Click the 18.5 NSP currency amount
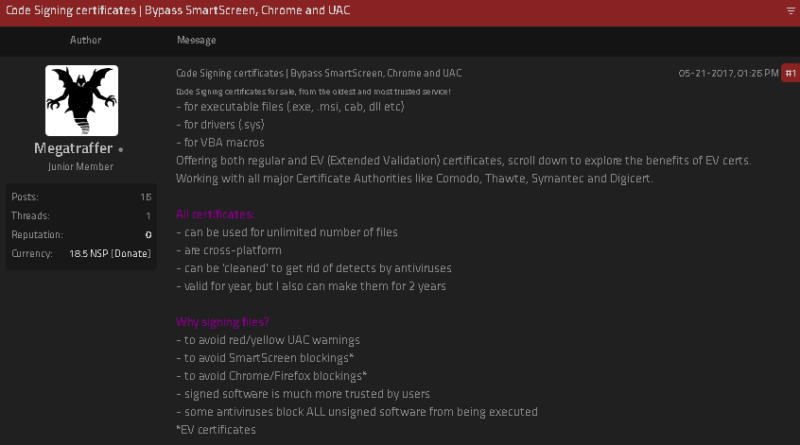This screenshot has width=800, height=445. [x=89, y=254]
